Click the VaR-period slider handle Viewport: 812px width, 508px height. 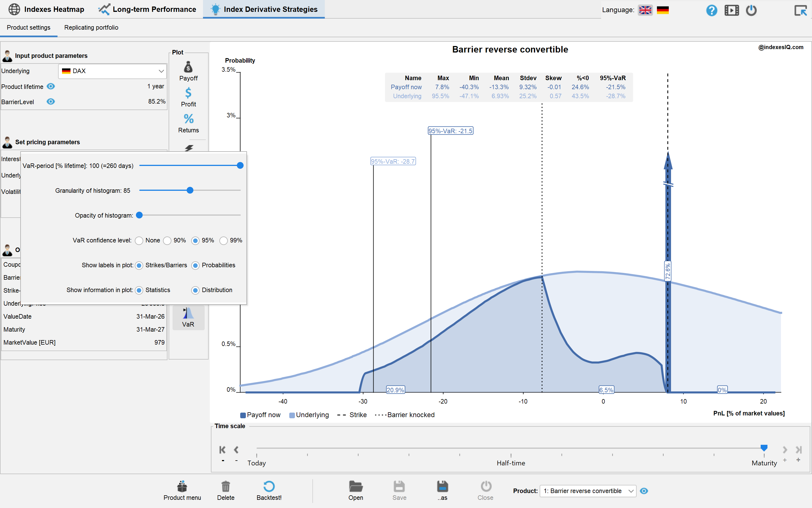click(x=240, y=165)
